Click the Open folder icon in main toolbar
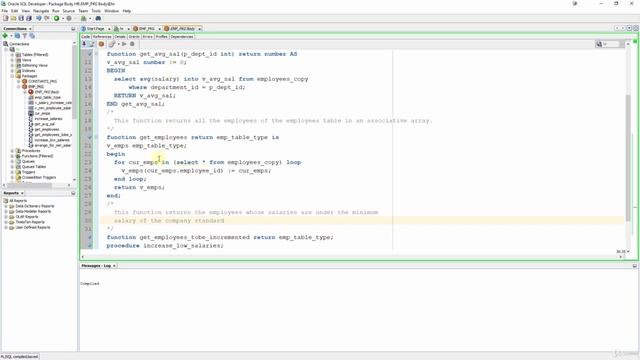640x360 pixels. 13,18
